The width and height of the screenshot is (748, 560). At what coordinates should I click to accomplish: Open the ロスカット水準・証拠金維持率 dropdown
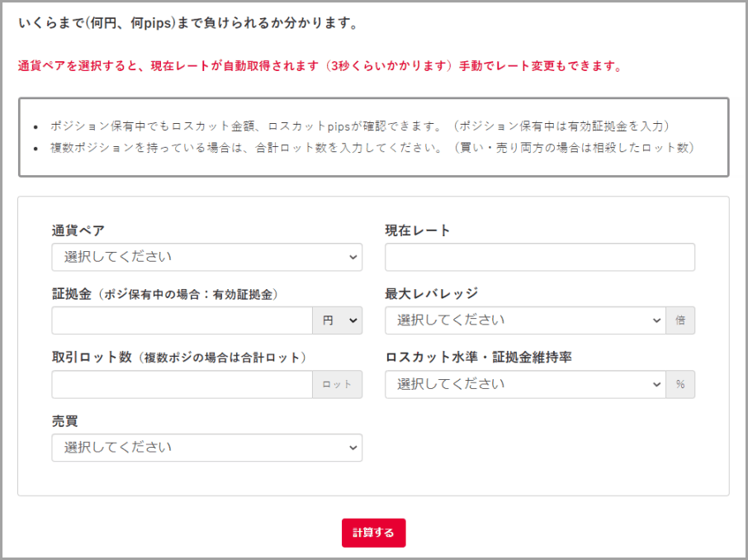point(525,384)
